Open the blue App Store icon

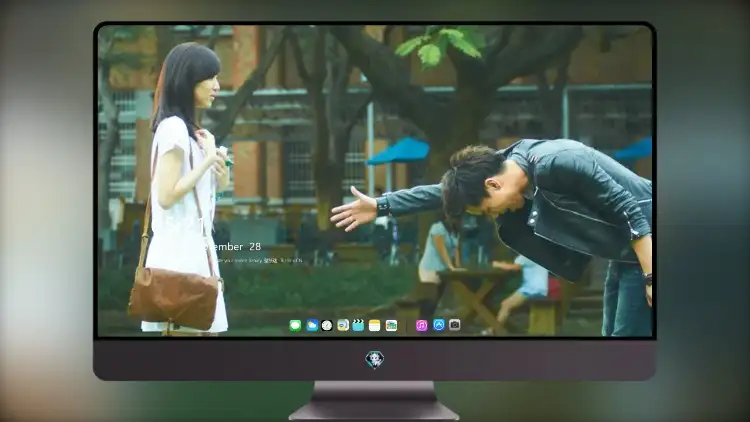(x=439, y=325)
